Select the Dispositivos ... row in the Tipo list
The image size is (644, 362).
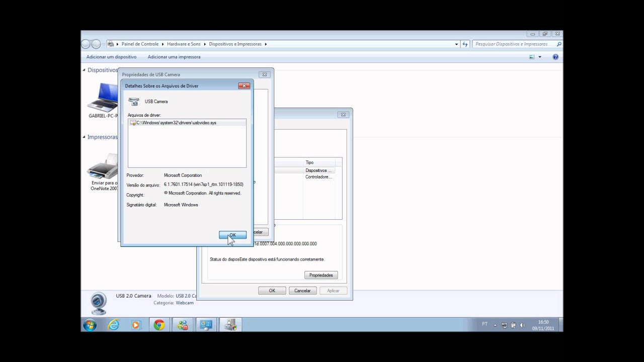[x=318, y=170]
